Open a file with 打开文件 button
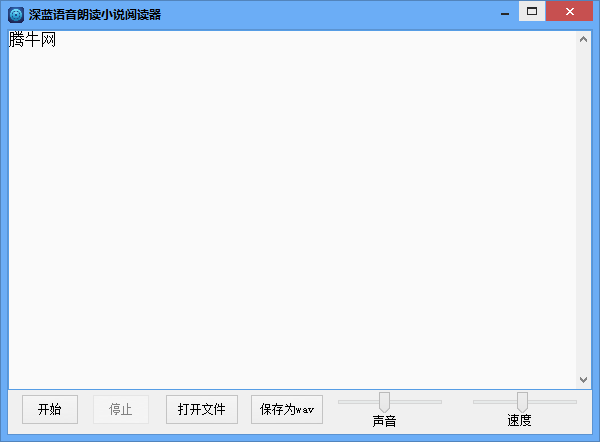This screenshot has height=442, width=600. tap(202, 409)
